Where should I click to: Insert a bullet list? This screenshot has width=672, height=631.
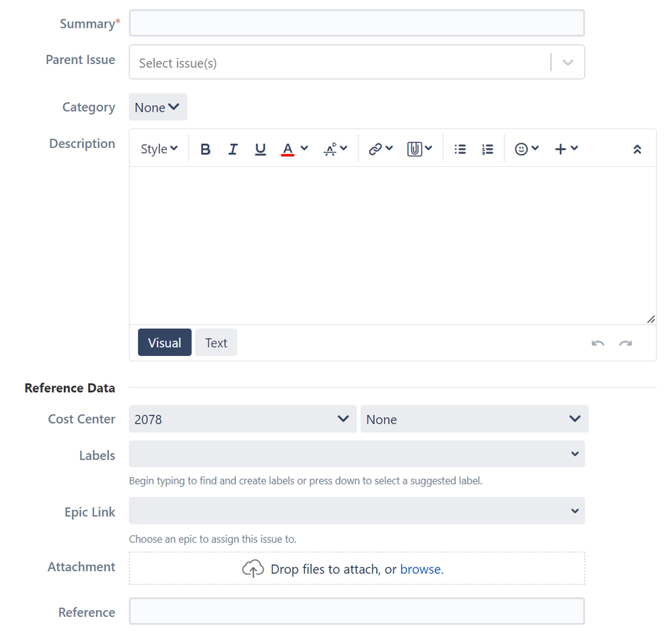[x=460, y=149]
